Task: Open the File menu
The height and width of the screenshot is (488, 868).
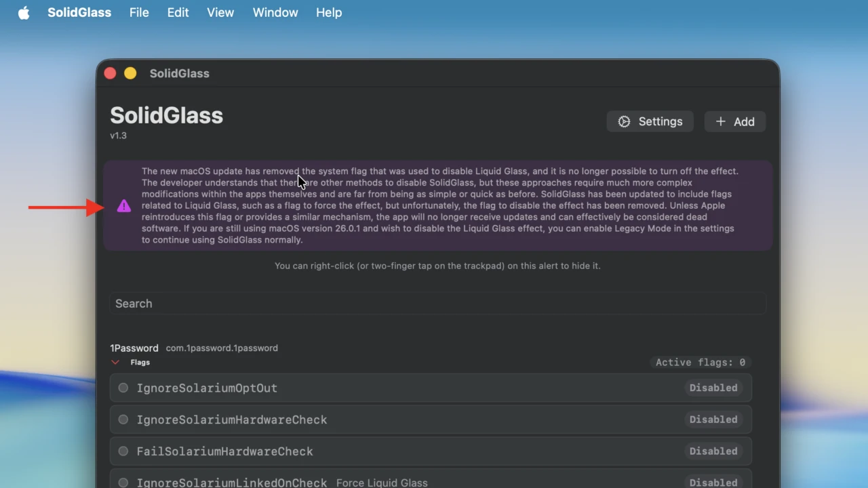Action: [139, 13]
